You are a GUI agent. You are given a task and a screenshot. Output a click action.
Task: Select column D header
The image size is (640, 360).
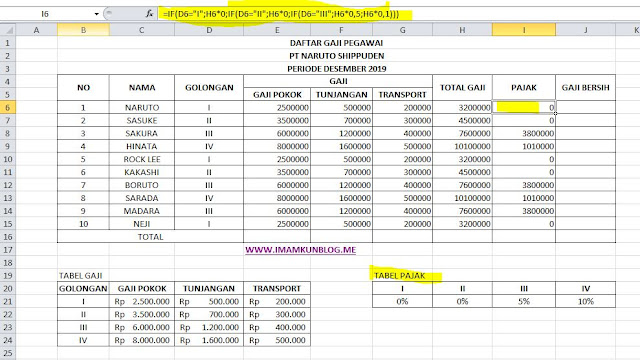pos(209,30)
